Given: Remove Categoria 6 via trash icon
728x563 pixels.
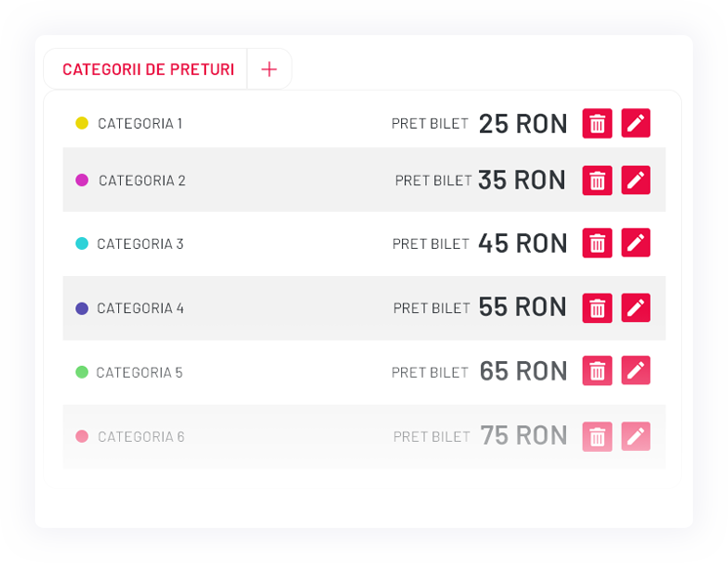Looking at the screenshot, I should pyautogui.click(x=597, y=436).
